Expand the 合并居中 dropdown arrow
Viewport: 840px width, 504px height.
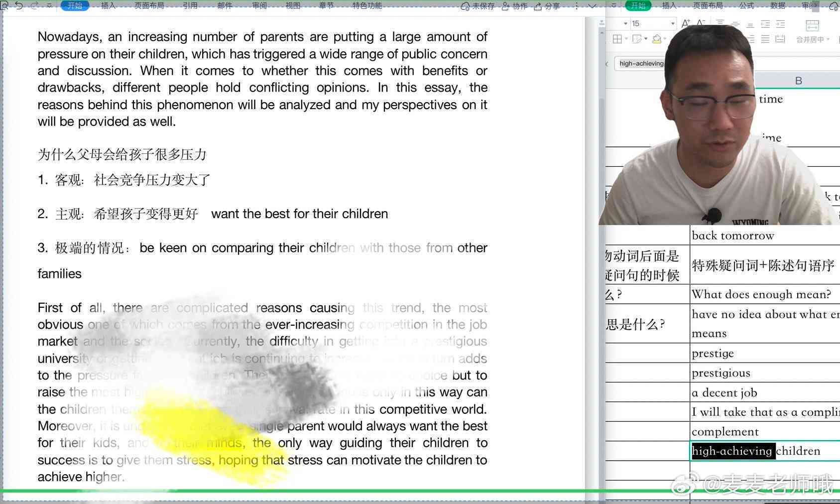pyautogui.click(x=828, y=39)
